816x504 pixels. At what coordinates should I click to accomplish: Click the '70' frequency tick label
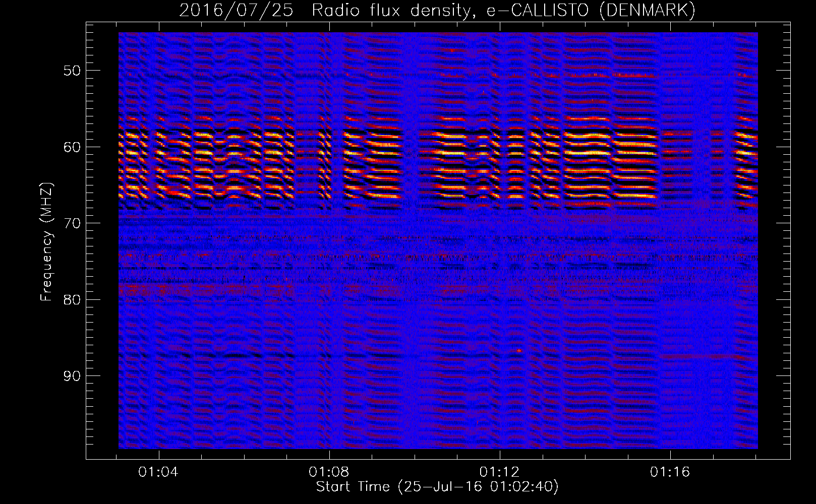72,223
